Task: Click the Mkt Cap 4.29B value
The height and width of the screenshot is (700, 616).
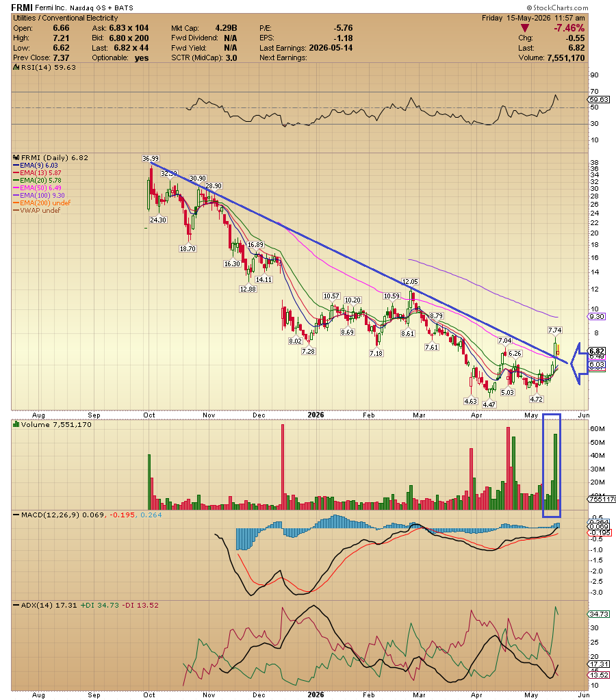Action: (x=226, y=28)
